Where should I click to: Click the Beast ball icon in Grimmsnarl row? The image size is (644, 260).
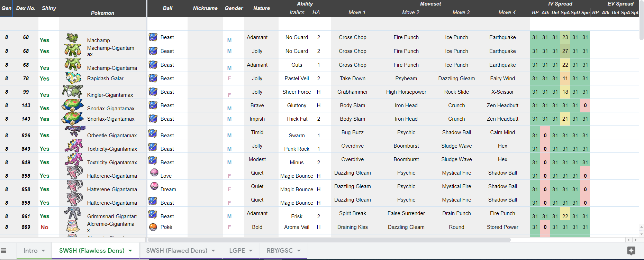pos(153,214)
